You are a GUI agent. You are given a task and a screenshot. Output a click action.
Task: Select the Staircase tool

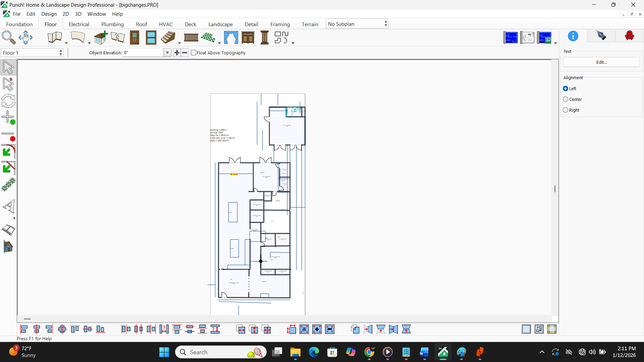168,37
